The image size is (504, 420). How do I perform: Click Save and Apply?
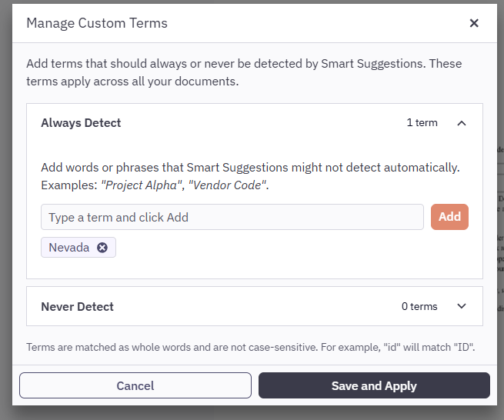coord(374,385)
